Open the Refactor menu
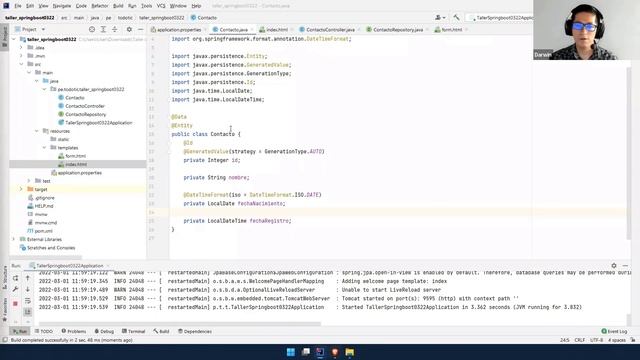The width and height of the screenshot is (640, 360). (x=100, y=6)
